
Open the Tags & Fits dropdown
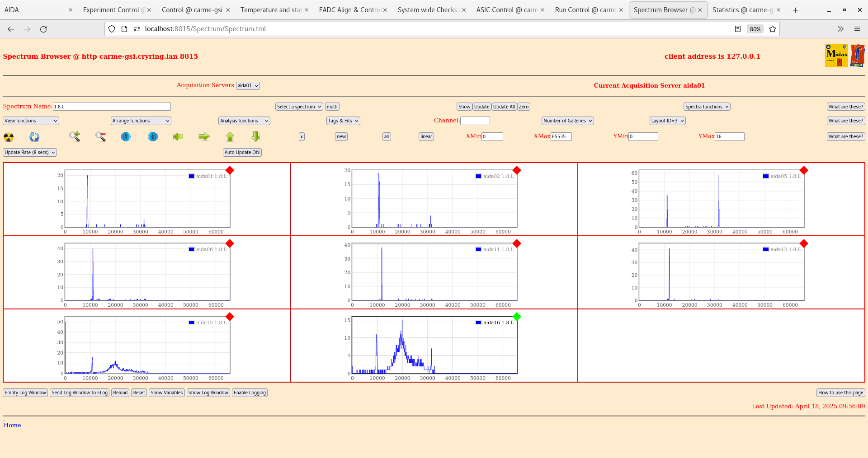pos(343,121)
